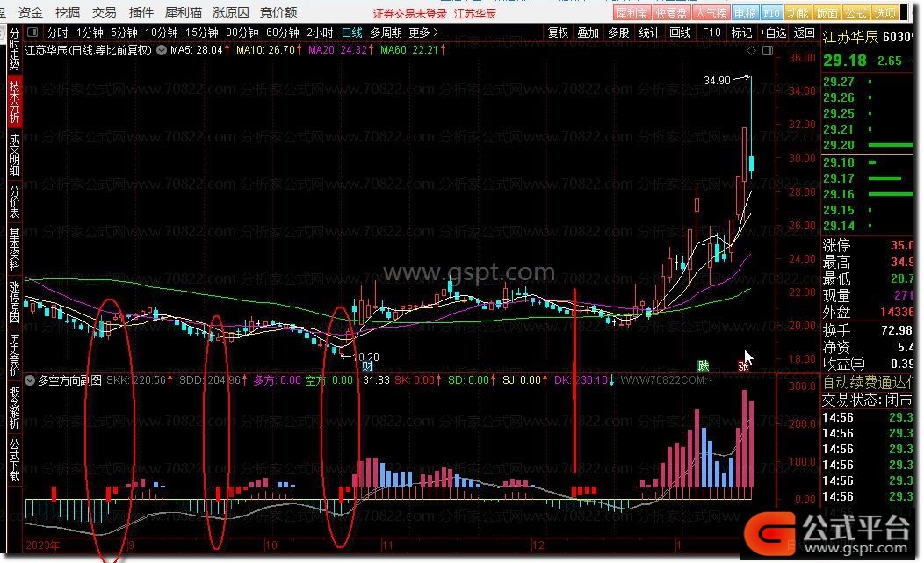This screenshot has width=924, height=563.
Task: Select the 5分钟 timeframe
Action: tap(124, 32)
